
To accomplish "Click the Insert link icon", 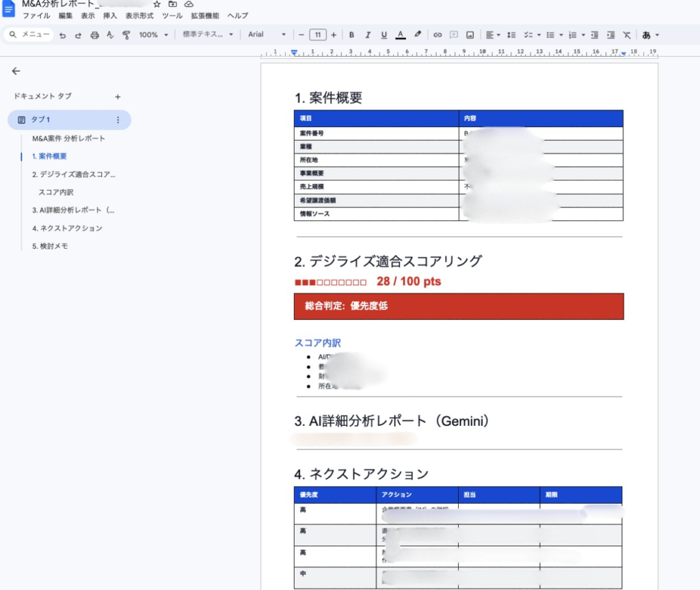I will (x=437, y=35).
